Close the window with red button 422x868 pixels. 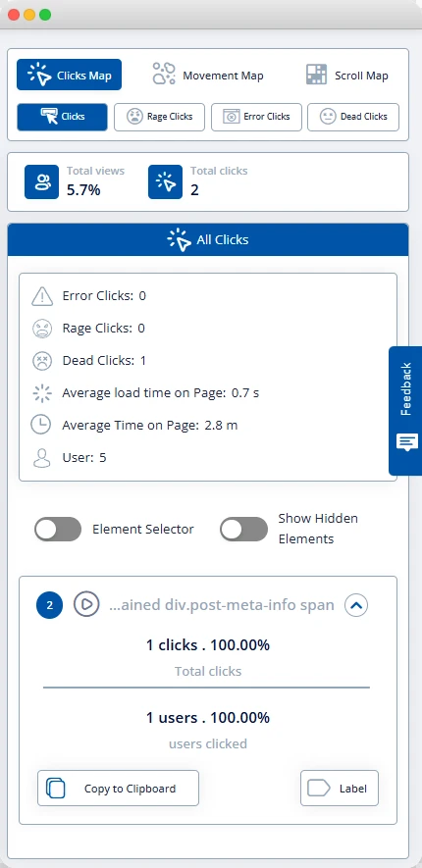coord(14,15)
